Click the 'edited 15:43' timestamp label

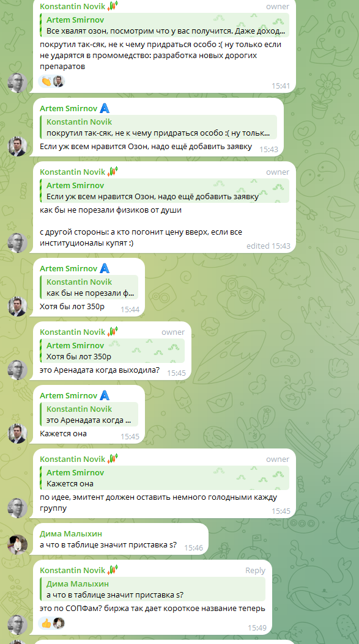click(268, 246)
